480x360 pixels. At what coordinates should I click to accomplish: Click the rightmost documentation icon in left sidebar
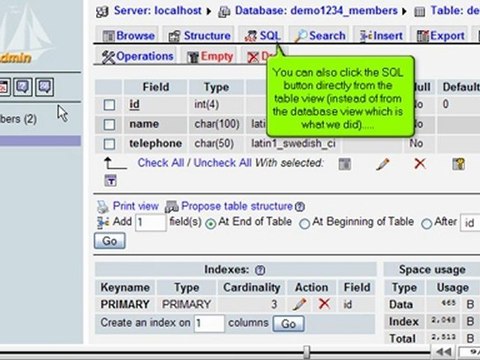pos(45,87)
